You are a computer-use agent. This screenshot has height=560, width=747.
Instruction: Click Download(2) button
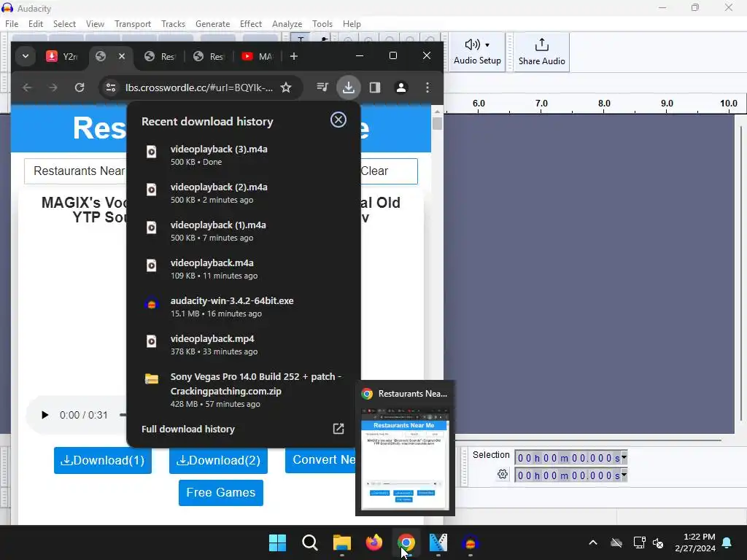tap(218, 461)
